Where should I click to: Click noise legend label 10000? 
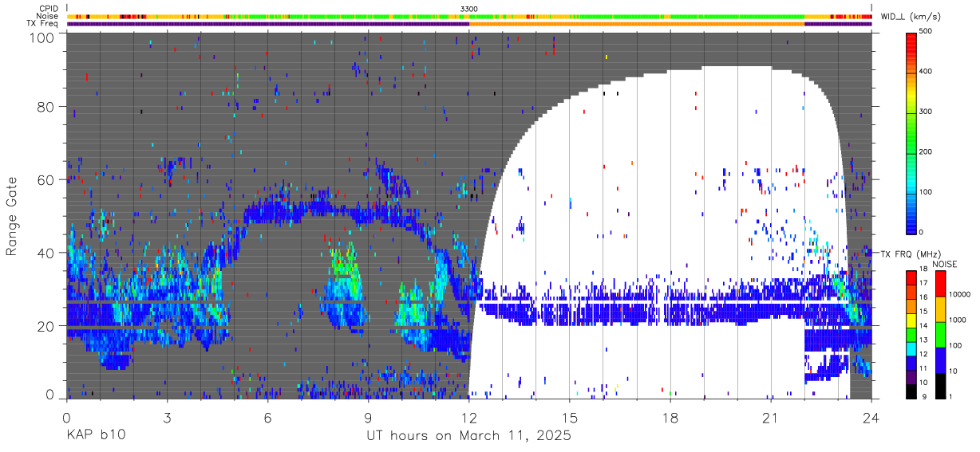click(x=959, y=294)
